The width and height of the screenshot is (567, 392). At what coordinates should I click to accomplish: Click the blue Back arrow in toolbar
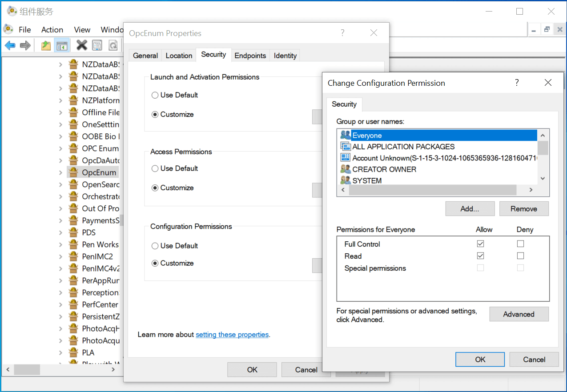[x=10, y=45]
